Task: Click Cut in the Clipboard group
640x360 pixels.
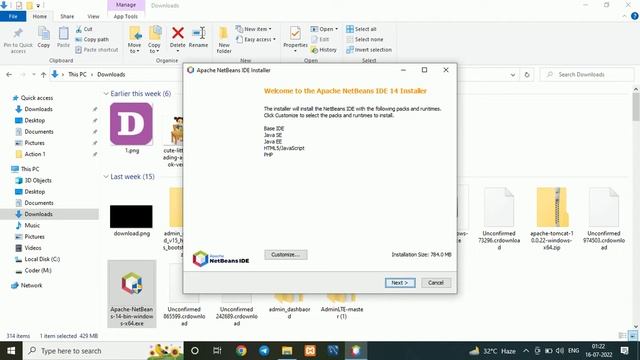Action: [84, 29]
